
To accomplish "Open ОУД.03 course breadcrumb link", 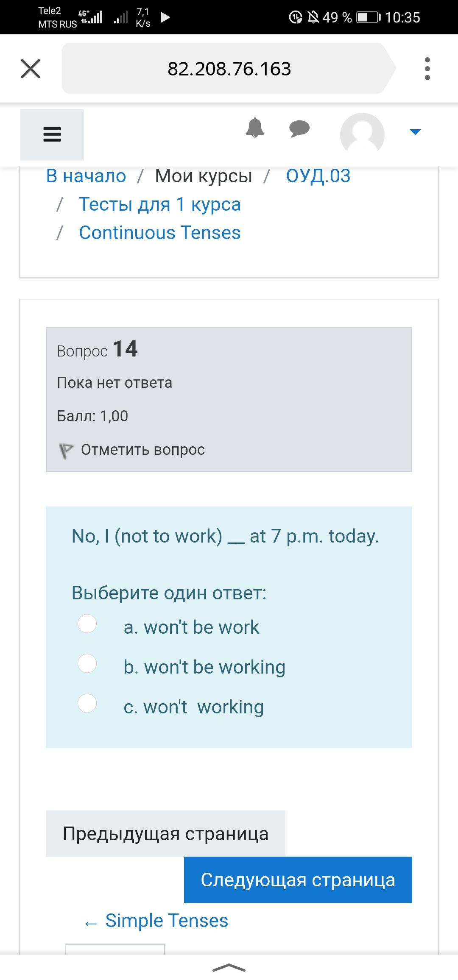I will pyautogui.click(x=318, y=176).
